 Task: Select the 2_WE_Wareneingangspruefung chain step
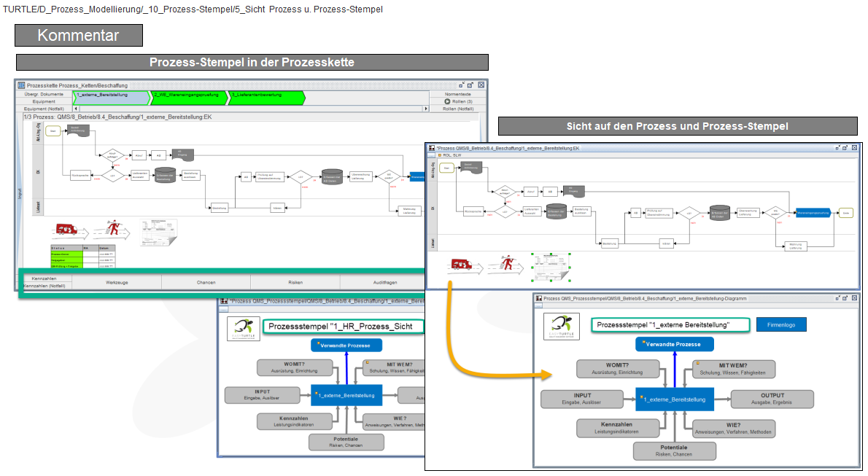tap(189, 98)
